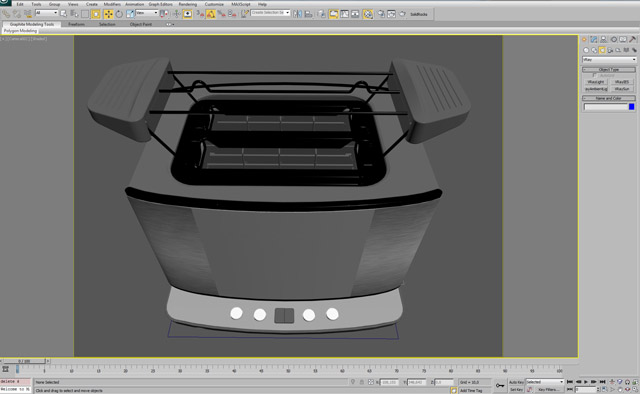Click the VRayIES button
640x394 pixels.
pyautogui.click(x=622, y=82)
